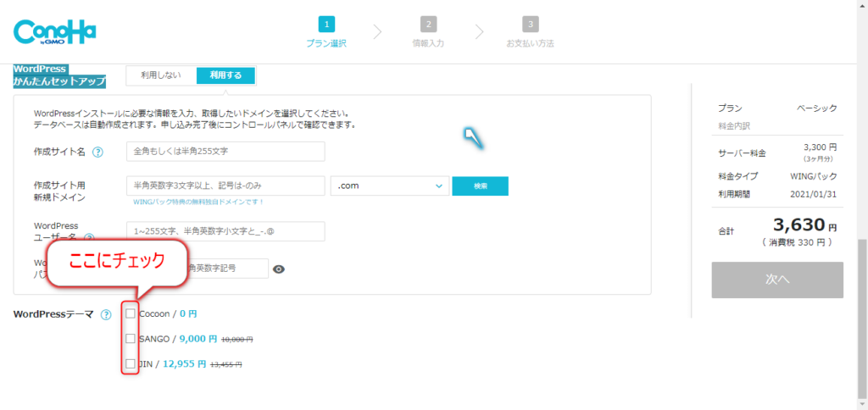Click the ConoHa by GMO logo
The width and height of the screenshot is (868, 410).
pyautogui.click(x=54, y=33)
